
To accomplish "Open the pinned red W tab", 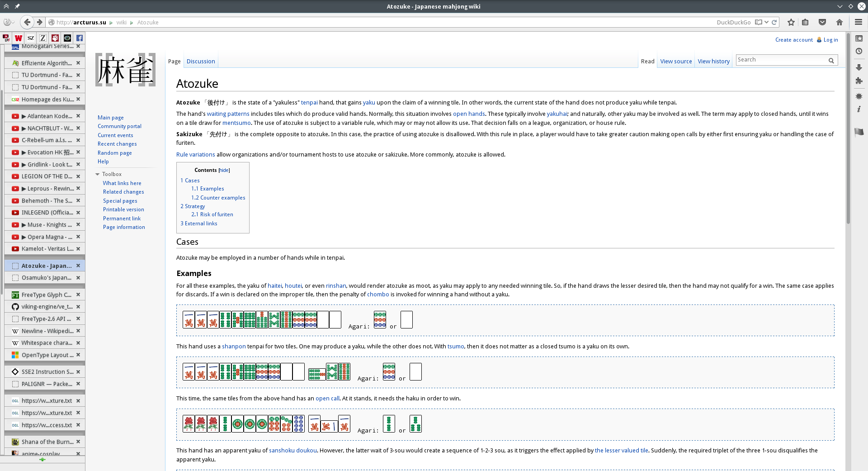I will pos(19,38).
